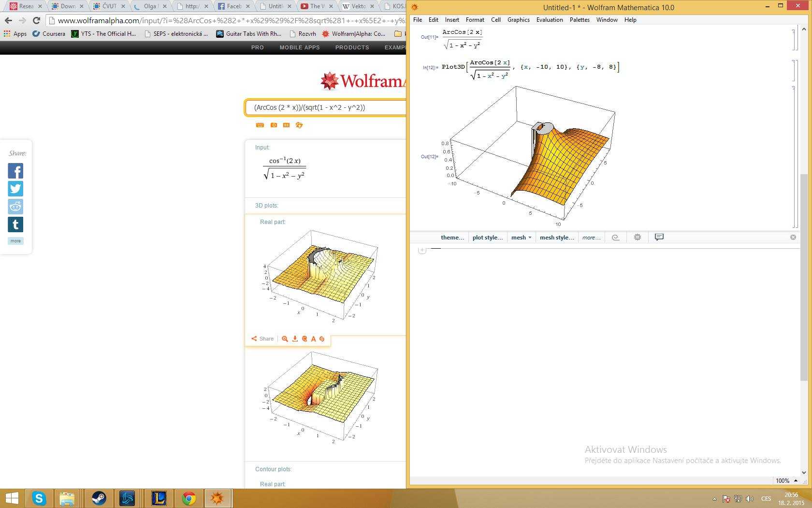Click the plus icon to insert a new cell

click(422, 250)
